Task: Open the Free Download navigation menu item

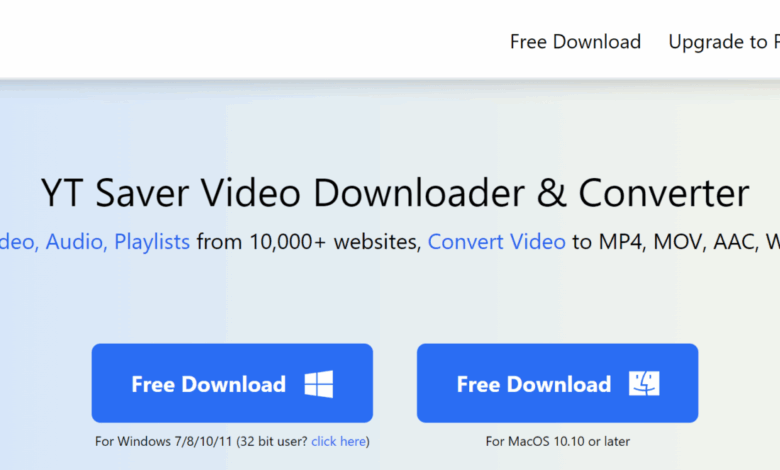Action: click(x=575, y=42)
